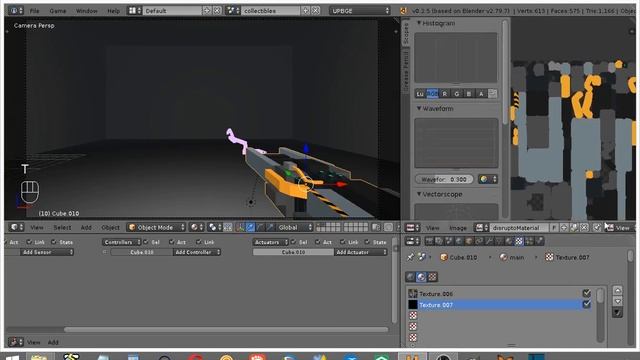Delete the collectibles scene
The width and height of the screenshot is (640, 360).
click(x=316, y=11)
